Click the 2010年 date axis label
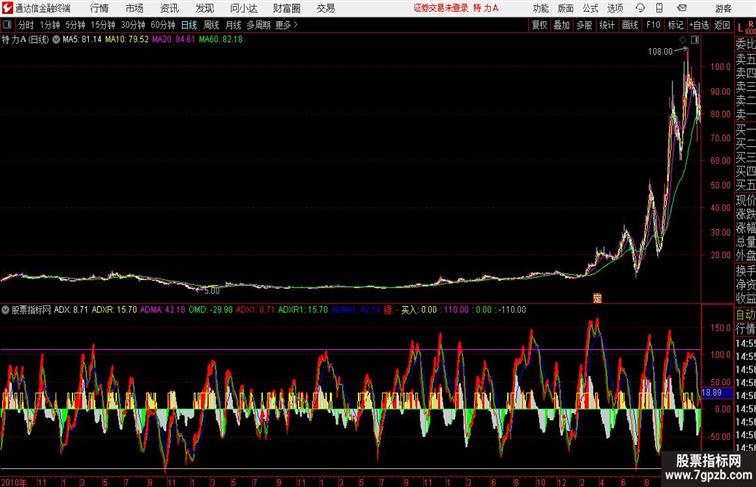Screen dimensions: 756x487 pyautogui.click(x=14, y=482)
